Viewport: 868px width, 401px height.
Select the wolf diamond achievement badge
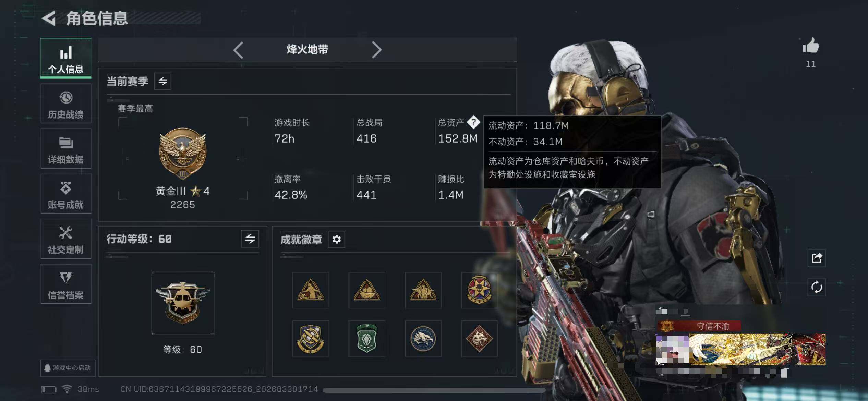click(479, 339)
